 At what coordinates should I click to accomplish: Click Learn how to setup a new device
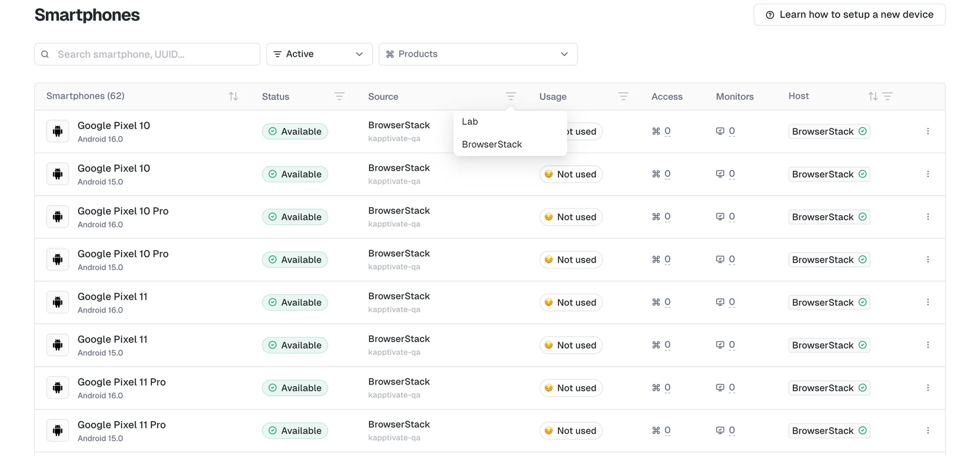point(849,15)
